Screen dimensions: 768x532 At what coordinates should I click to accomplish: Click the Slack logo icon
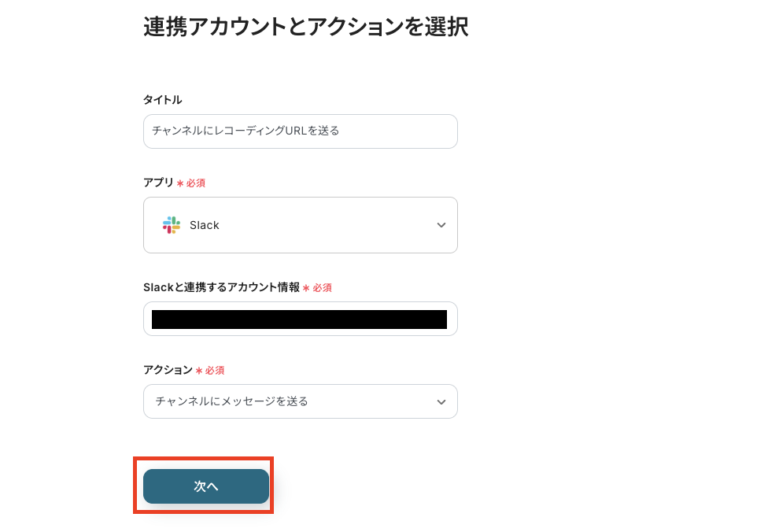tap(171, 225)
